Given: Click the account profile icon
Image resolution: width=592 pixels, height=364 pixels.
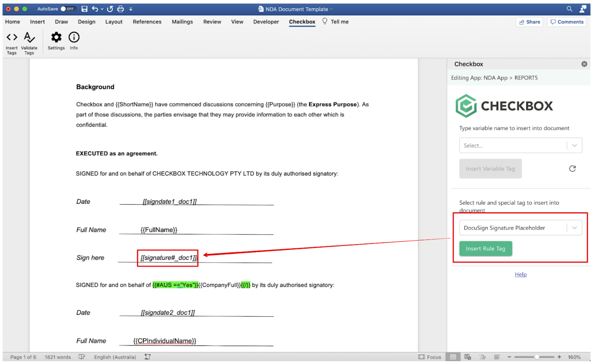Looking at the screenshot, I should tap(583, 9).
